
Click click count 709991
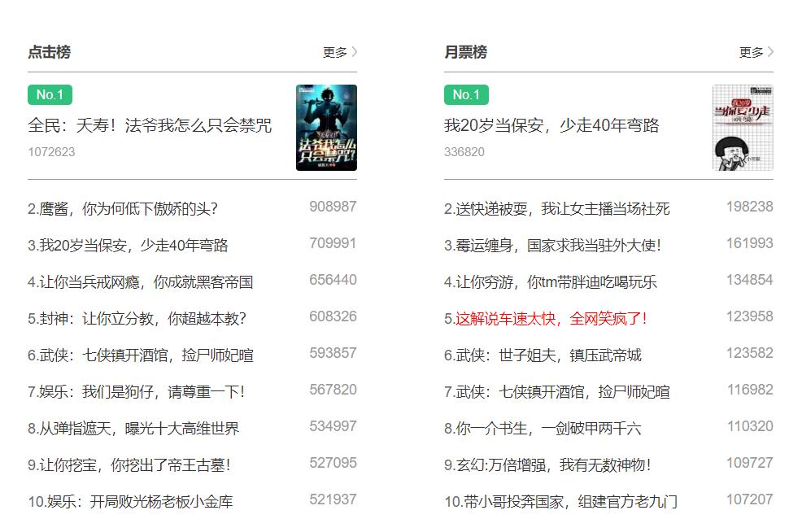click(x=333, y=243)
